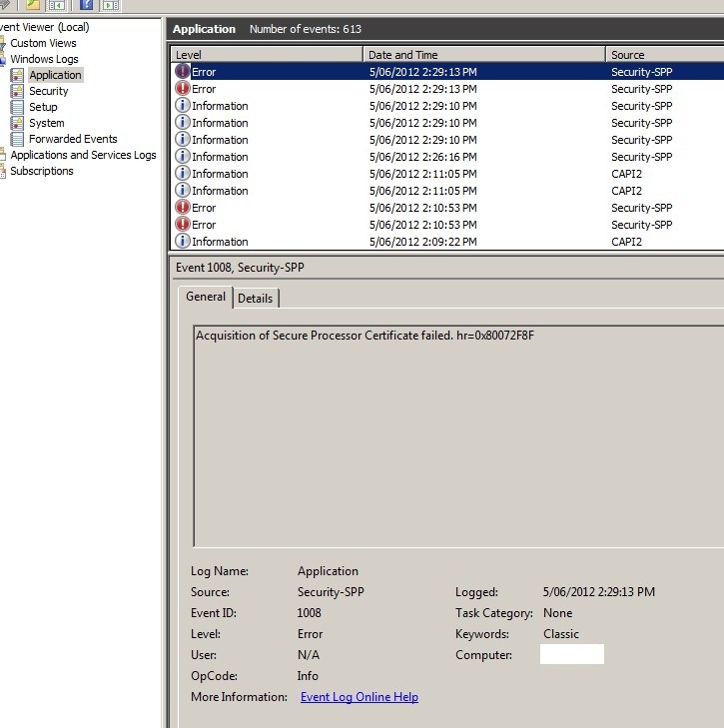Screen dimensions: 724x728
Task: Open Applications and Services Logs node
Action: click(x=83, y=155)
